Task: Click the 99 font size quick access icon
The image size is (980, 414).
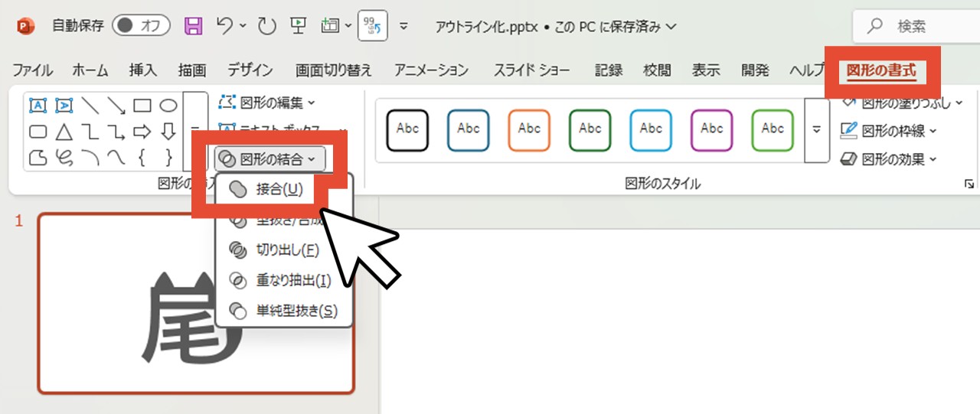Action: [374, 26]
